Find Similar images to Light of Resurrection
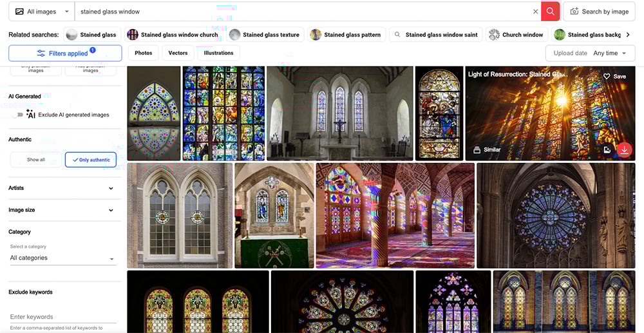Image resolution: width=644 pixels, height=333 pixels. (x=487, y=150)
